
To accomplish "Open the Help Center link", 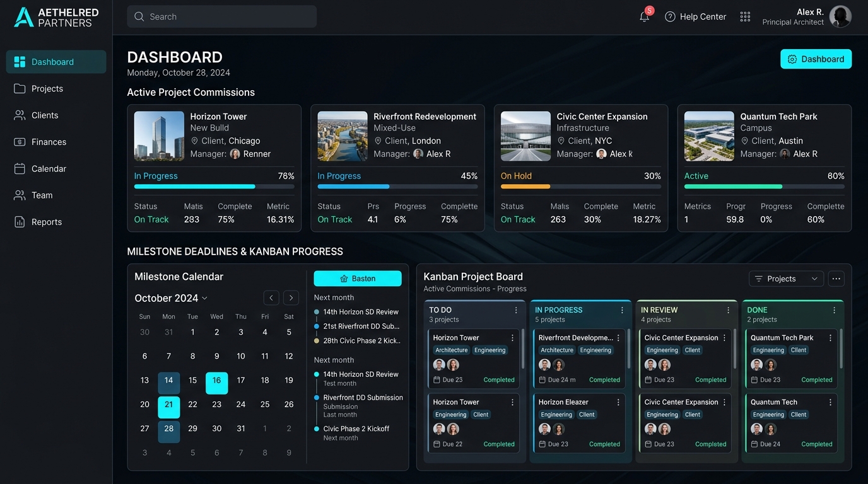I will 696,17.
